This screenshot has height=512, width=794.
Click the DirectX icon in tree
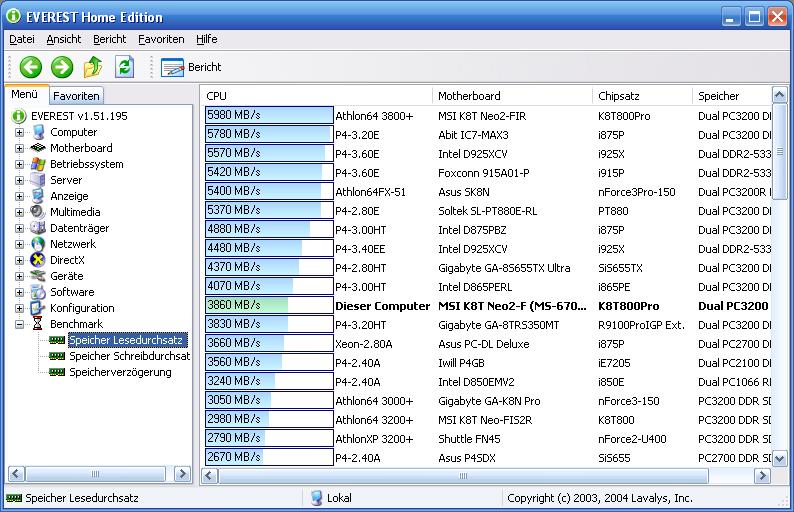(x=38, y=260)
